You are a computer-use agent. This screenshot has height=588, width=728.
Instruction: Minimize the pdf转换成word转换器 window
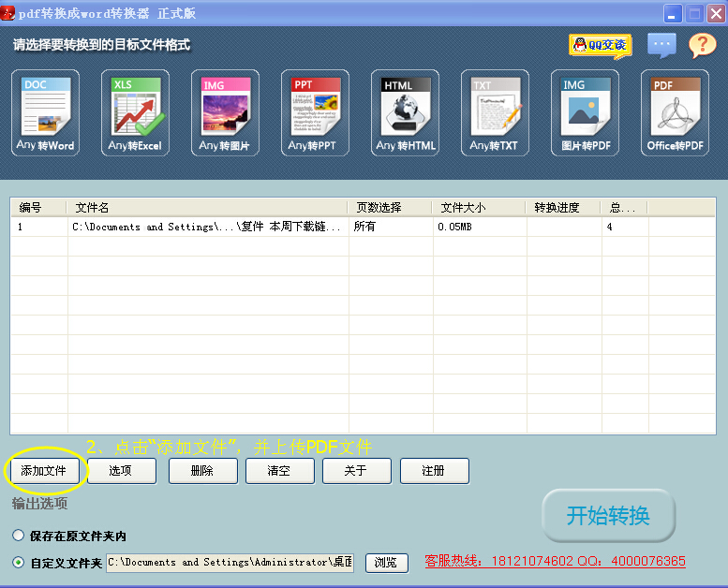[673, 13]
